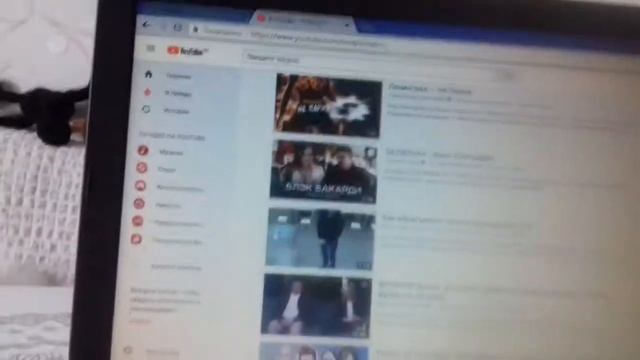Open the channel catalog link in the sidebar
The height and width of the screenshot is (360, 640).
click(x=176, y=267)
